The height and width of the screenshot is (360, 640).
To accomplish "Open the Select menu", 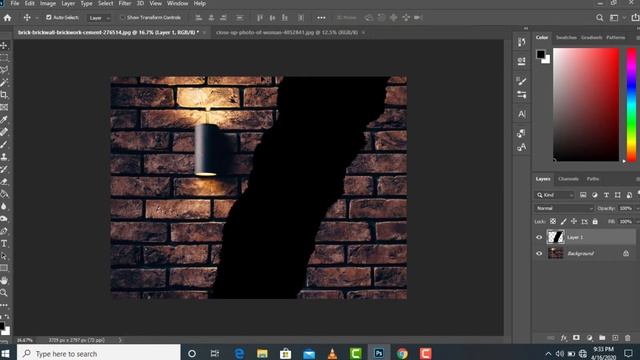I will pyautogui.click(x=105, y=3).
